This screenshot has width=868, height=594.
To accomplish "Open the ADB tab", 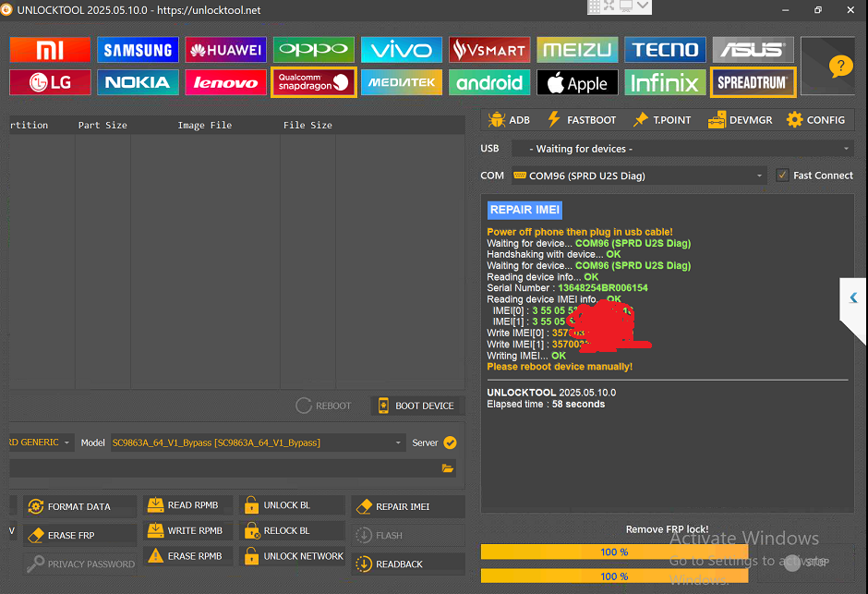I will click(510, 119).
